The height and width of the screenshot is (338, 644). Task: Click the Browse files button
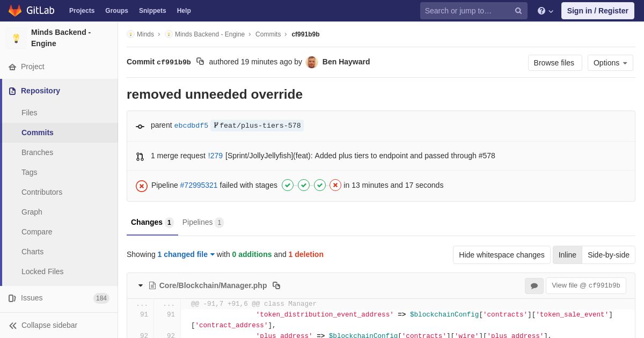coord(555,63)
